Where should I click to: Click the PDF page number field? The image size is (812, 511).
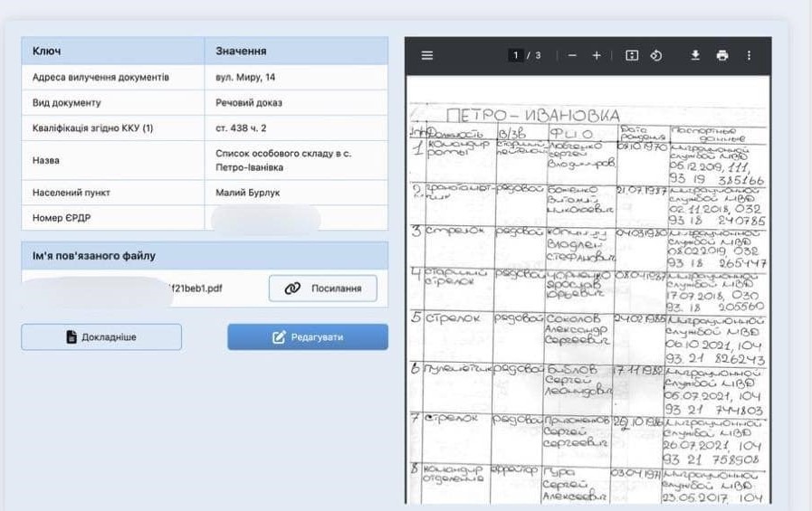click(517, 55)
